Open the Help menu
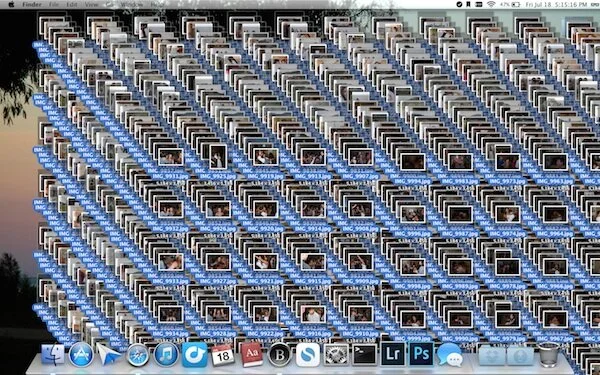This screenshot has width=600, height=375. [156, 4]
